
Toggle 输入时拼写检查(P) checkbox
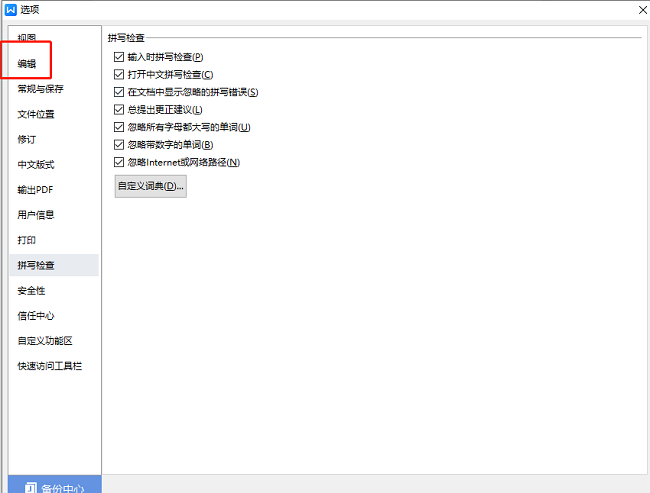tap(119, 57)
